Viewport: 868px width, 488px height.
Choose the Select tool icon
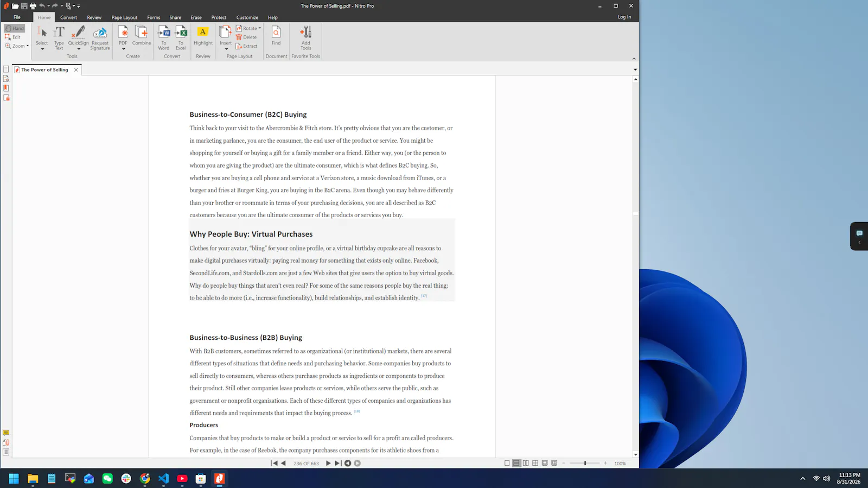point(42,33)
